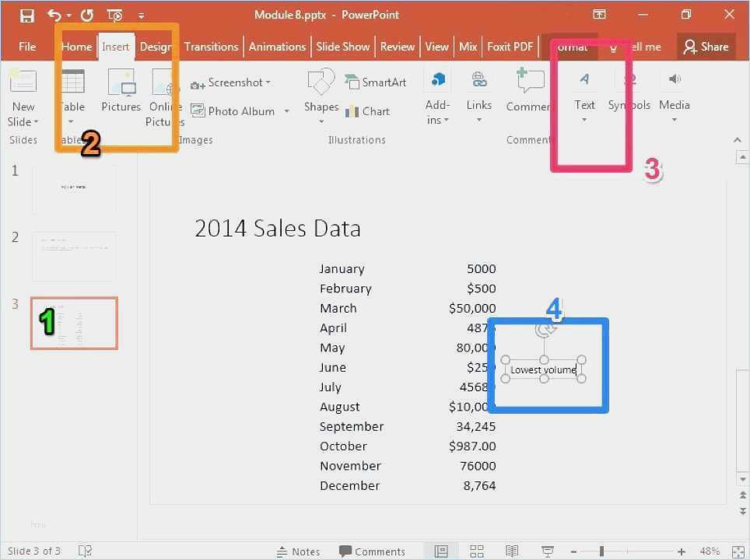This screenshot has height=560, width=750.
Task: Click the zoom slider handle
Action: coord(601,551)
